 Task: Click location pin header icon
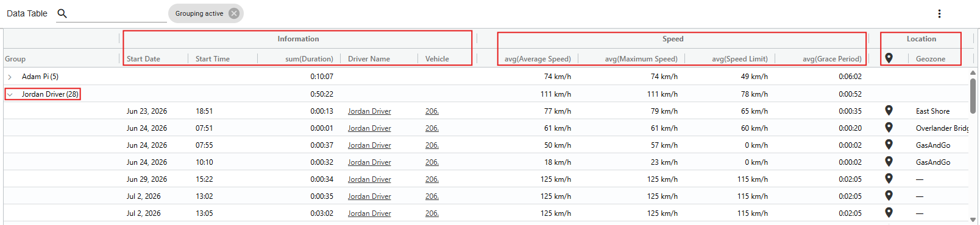(x=889, y=58)
